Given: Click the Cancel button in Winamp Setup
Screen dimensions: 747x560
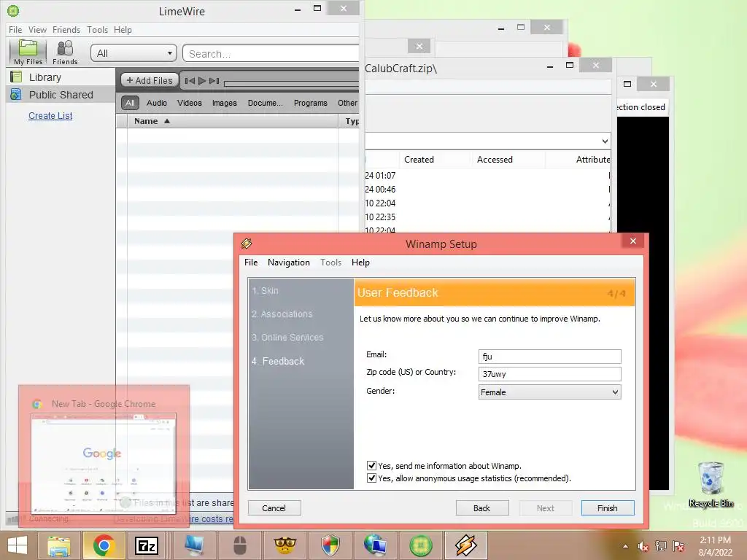Looking at the screenshot, I should point(274,508).
